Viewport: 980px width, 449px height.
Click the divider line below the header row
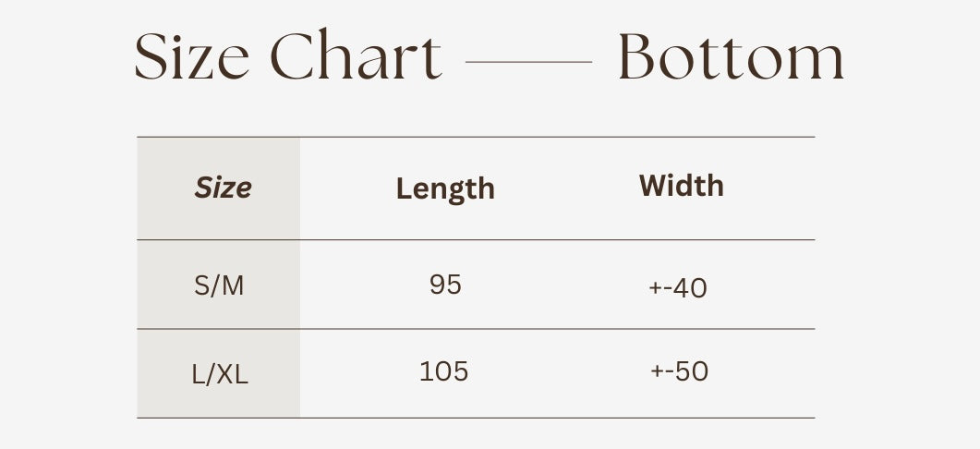476,240
